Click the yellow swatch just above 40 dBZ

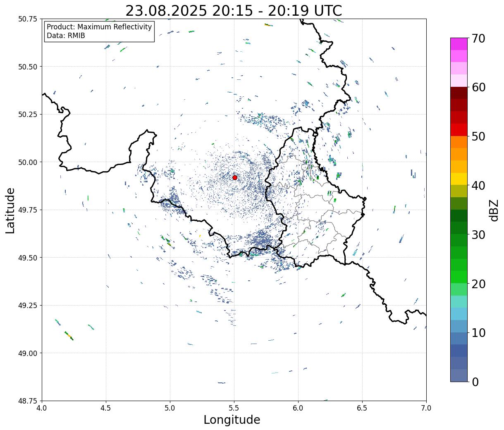click(x=459, y=179)
